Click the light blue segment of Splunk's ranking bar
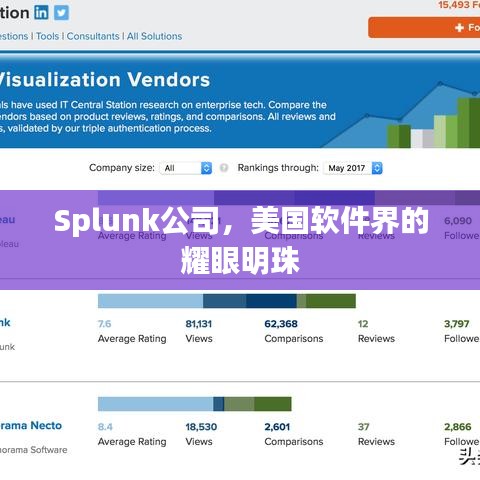 click(151, 301)
